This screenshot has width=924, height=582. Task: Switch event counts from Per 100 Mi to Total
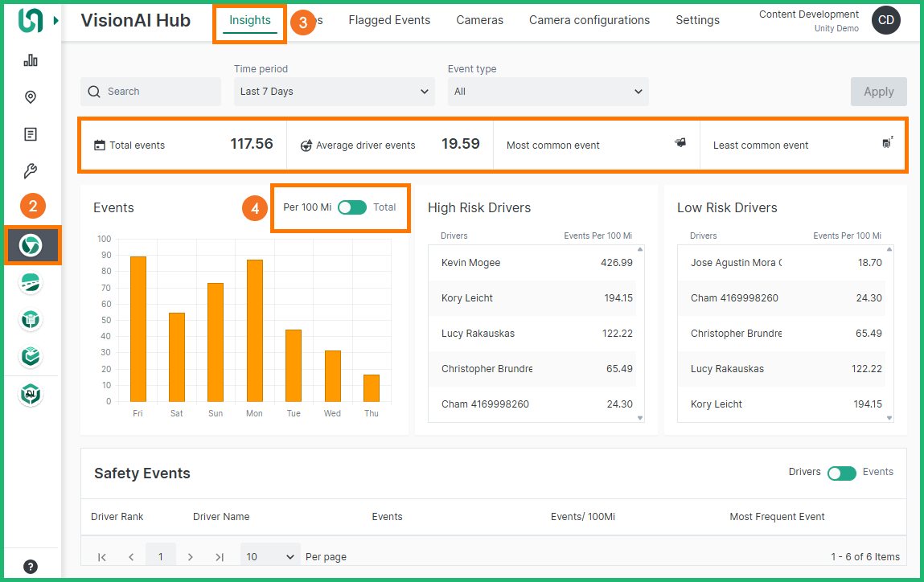[352, 207]
